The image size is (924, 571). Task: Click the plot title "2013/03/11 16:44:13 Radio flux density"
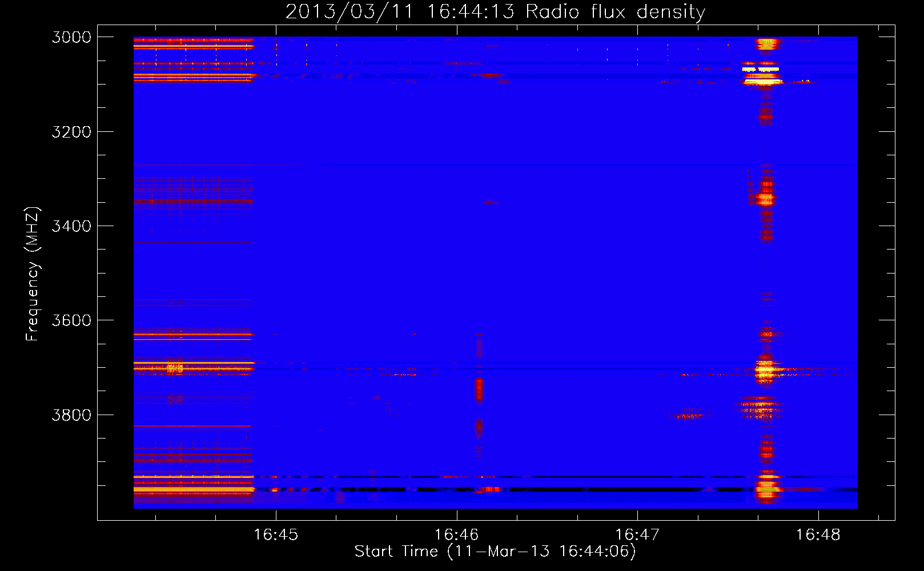[495, 11]
